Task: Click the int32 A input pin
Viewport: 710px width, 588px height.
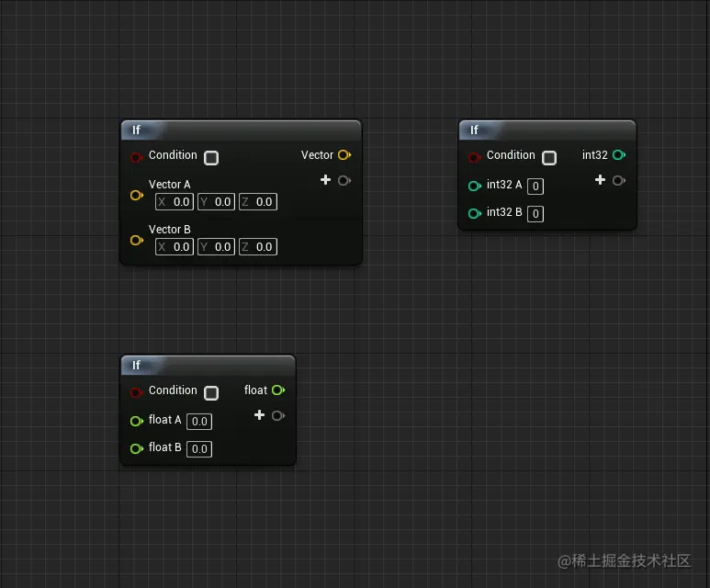Action: click(x=475, y=186)
